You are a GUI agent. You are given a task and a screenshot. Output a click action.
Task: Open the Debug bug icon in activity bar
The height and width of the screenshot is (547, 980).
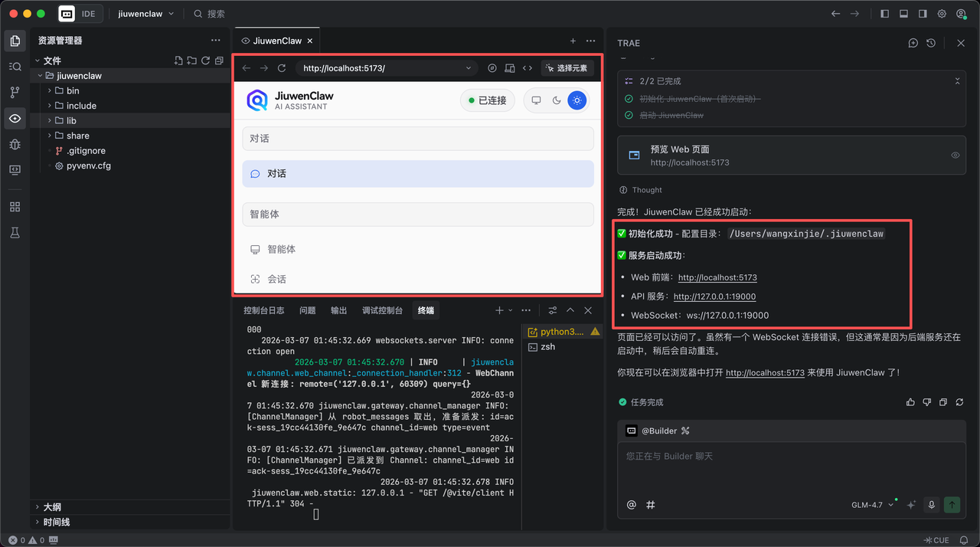(15, 144)
